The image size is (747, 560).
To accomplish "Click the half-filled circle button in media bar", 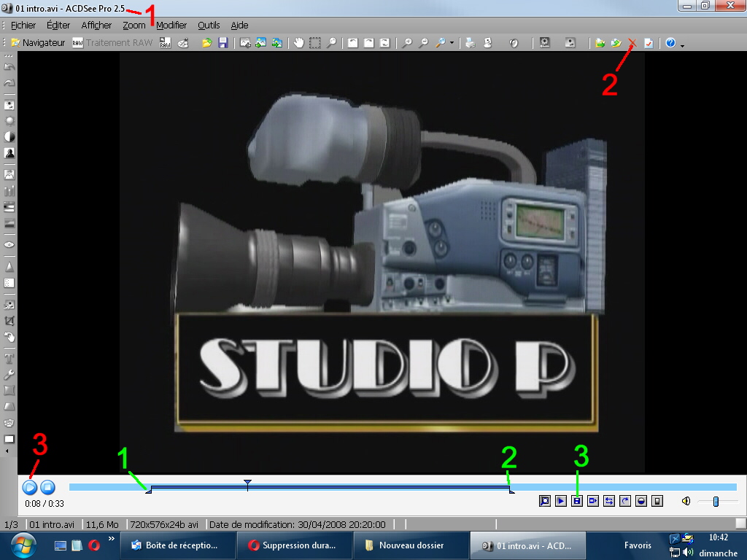I will tap(641, 501).
